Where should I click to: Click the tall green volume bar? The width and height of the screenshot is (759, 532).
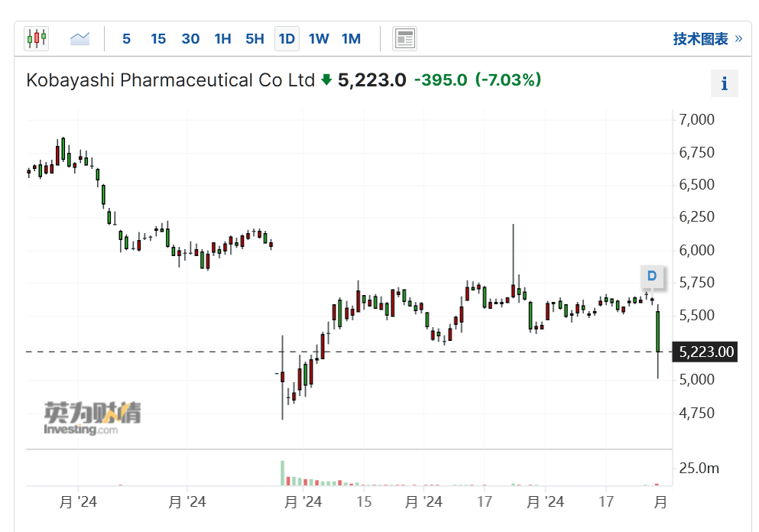point(282,472)
